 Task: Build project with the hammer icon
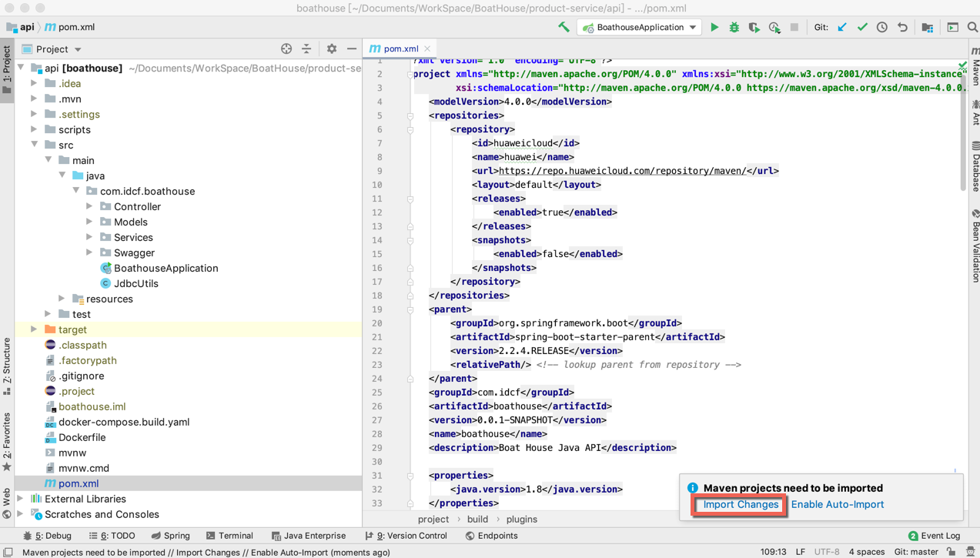coord(564,28)
